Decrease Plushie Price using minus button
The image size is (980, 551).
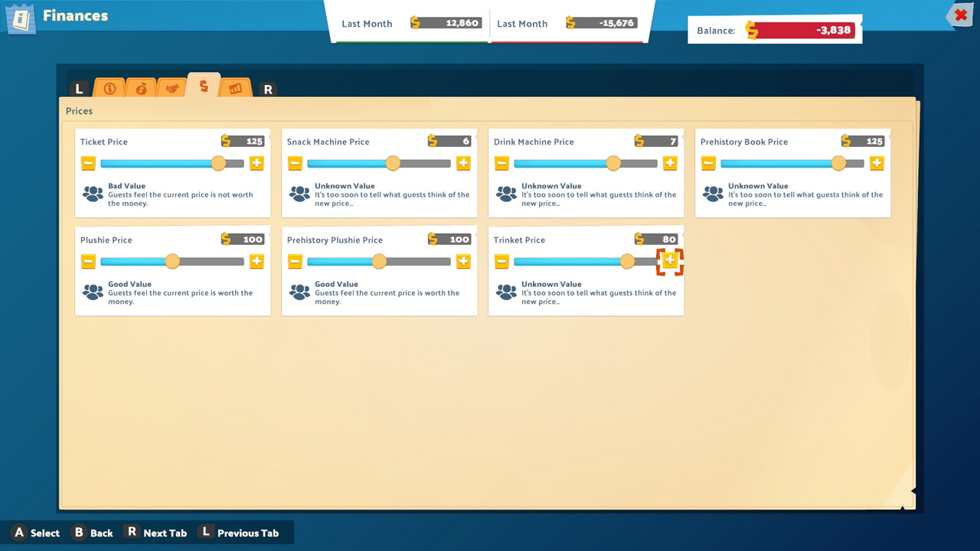coord(89,261)
